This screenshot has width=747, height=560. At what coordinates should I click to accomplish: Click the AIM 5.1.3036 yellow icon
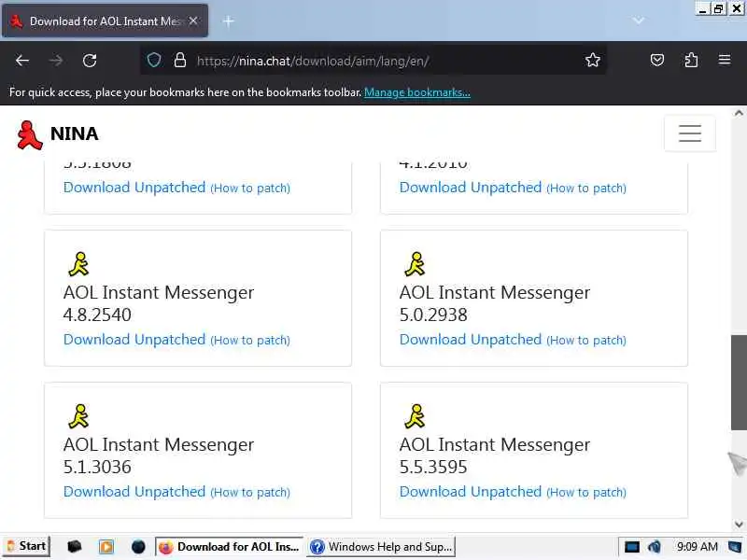tap(78, 416)
